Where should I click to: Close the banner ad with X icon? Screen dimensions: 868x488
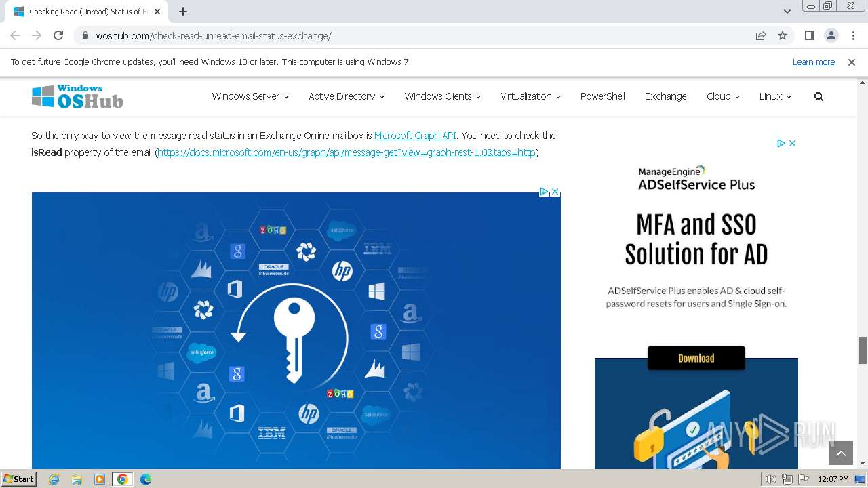555,192
